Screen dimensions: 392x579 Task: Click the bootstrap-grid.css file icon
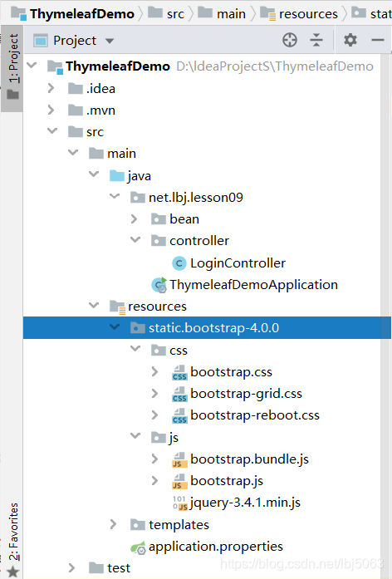(x=179, y=394)
